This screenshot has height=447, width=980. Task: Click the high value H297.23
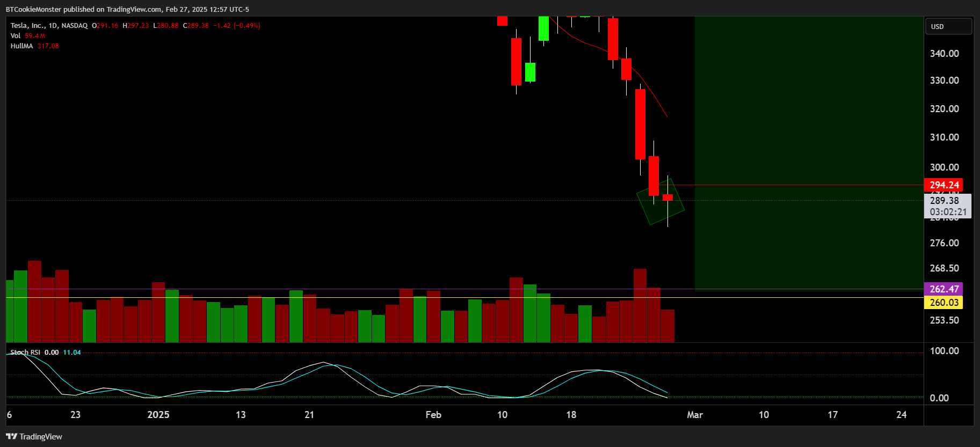pos(135,25)
